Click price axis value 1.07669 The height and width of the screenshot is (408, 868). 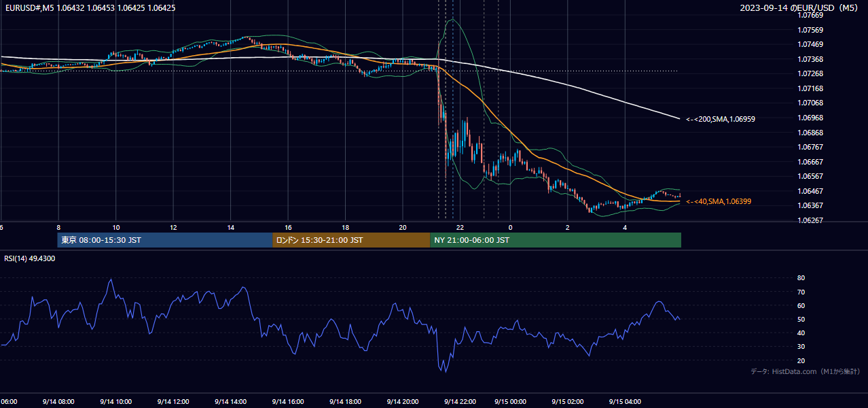coord(810,15)
